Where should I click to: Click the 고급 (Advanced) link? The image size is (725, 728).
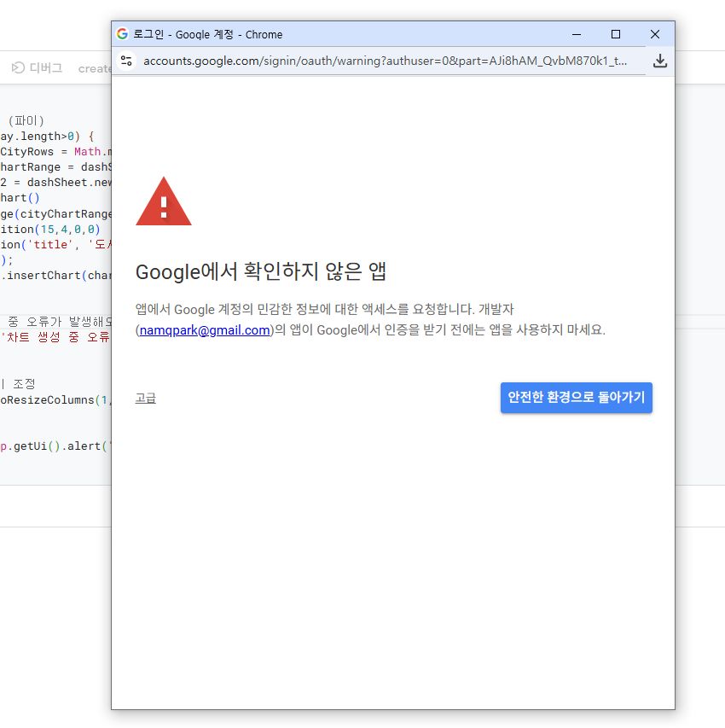[145, 399]
